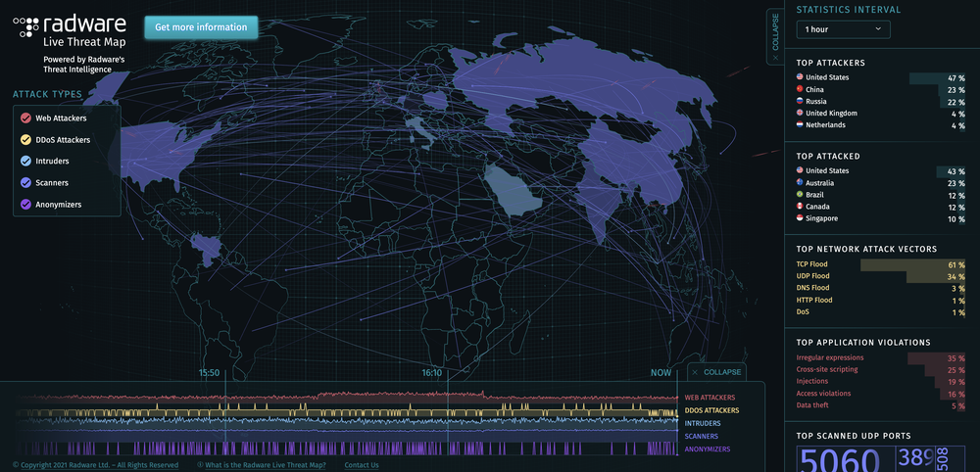This screenshot has height=472, width=980.
Task: Open the Contact Us link
Action: pos(362,465)
